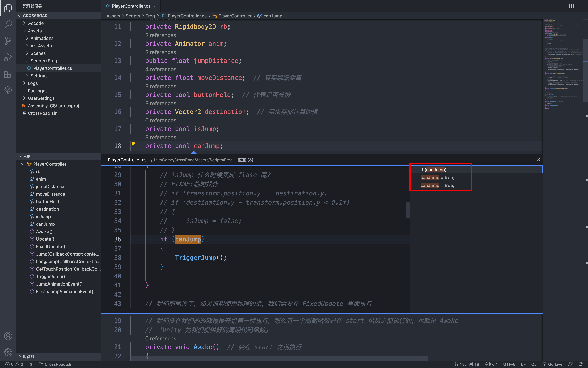Go to FinishJumpAnimationEvent() in the outline
Viewport: 588px width, 368px height.
pyautogui.click(x=59, y=291)
